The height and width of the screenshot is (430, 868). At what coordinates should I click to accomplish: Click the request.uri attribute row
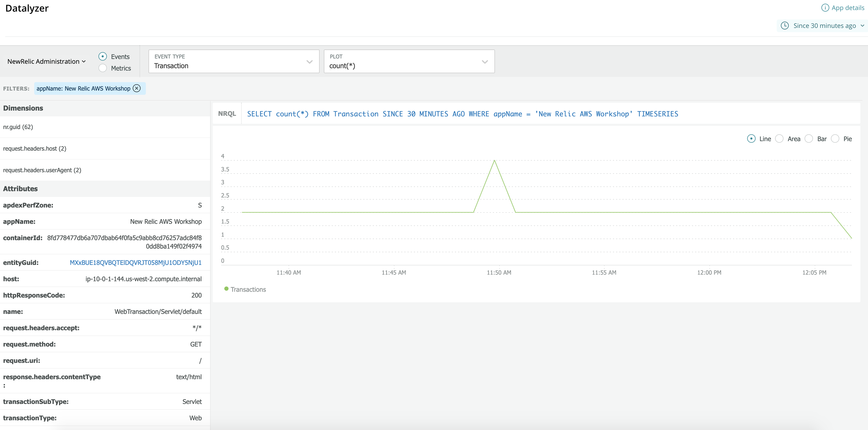coord(105,360)
